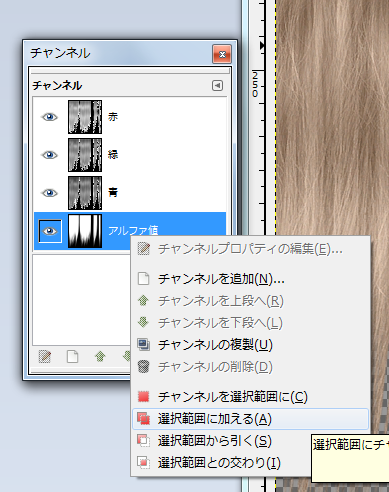Select the 青 channel thumbnail
The image size is (389, 492).
[x=85, y=193]
